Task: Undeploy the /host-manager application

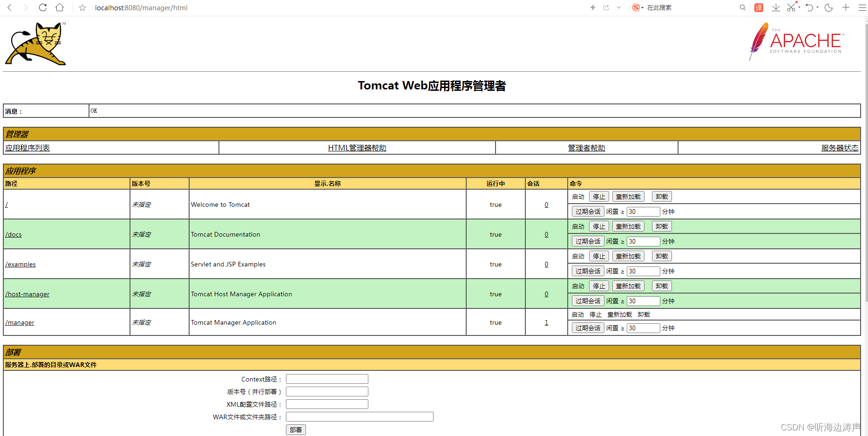Action: (662, 286)
